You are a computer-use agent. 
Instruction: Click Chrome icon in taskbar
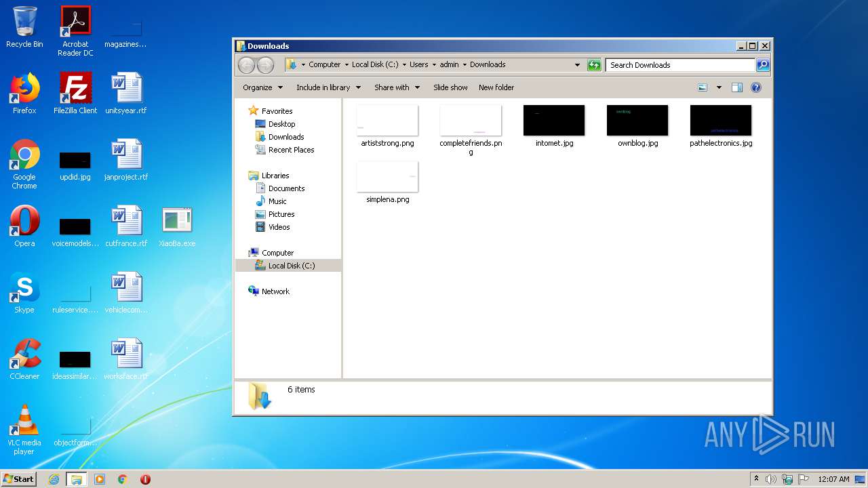pyautogui.click(x=122, y=479)
